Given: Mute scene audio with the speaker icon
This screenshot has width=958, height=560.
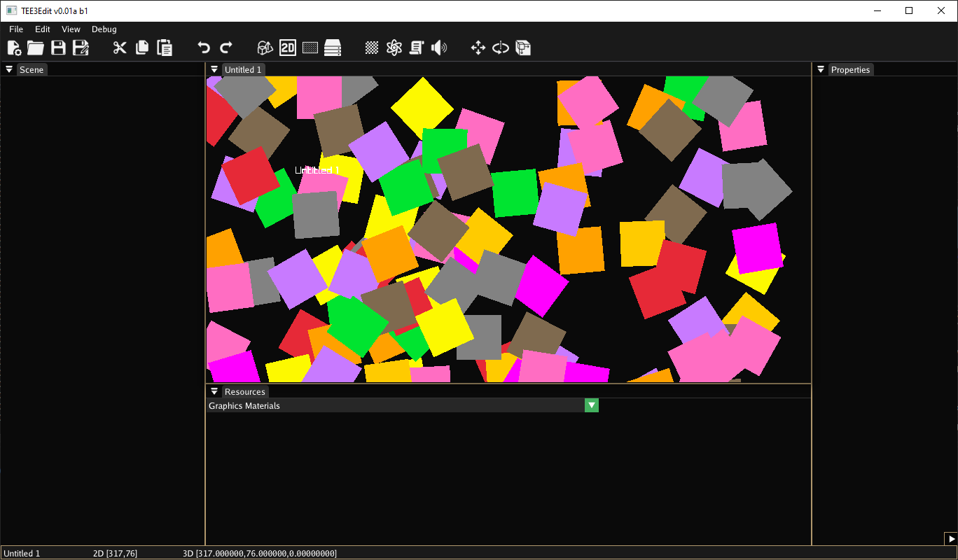Looking at the screenshot, I should click(x=439, y=47).
